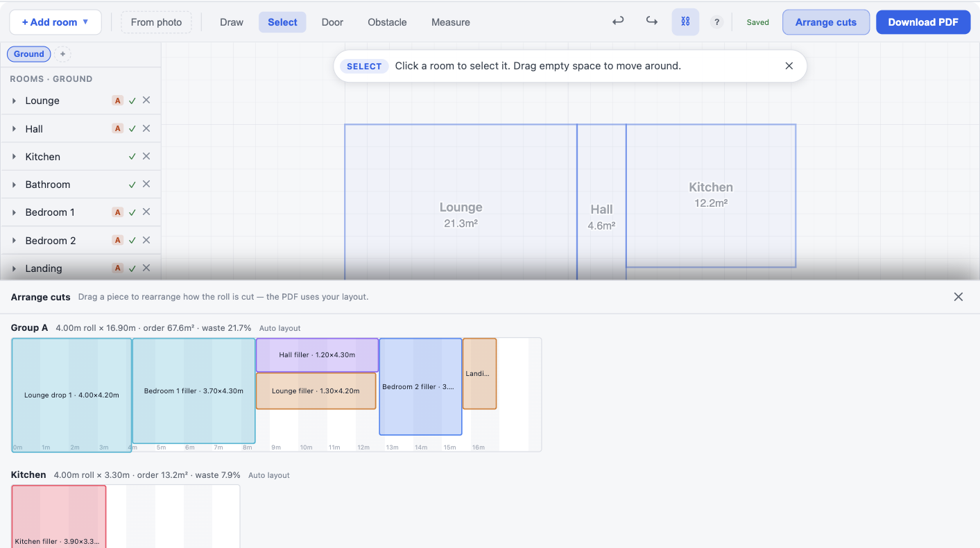
Task: Close the Arrange cuts panel
Action: pyautogui.click(x=958, y=297)
